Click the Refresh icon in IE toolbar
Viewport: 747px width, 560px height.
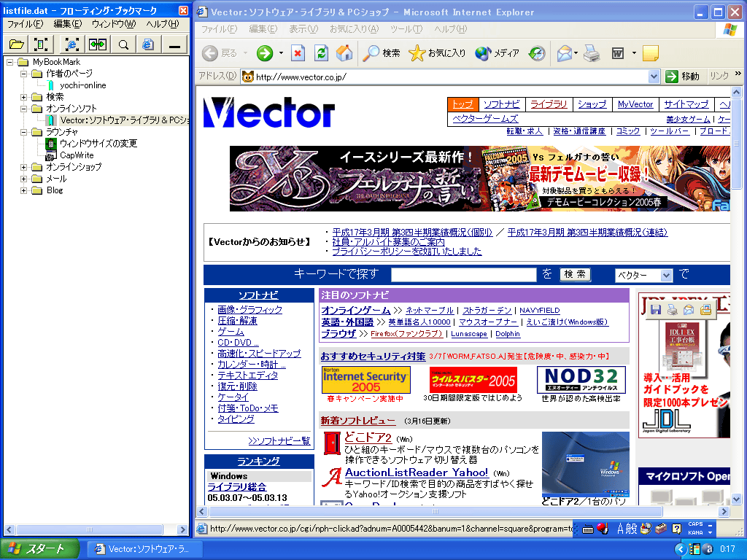point(322,52)
